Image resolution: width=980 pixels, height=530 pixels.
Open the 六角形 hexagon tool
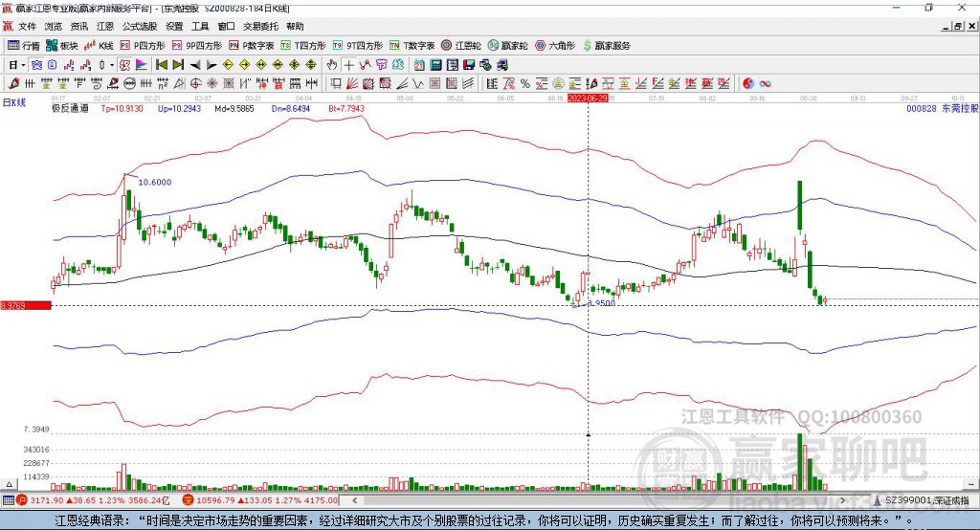[555, 46]
